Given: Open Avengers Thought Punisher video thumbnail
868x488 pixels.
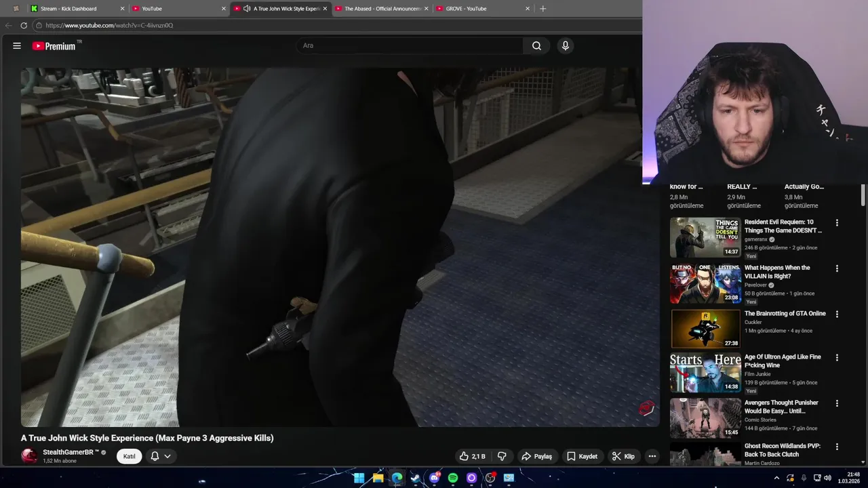Looking at the screenshot, I should (x=705, y=418).
